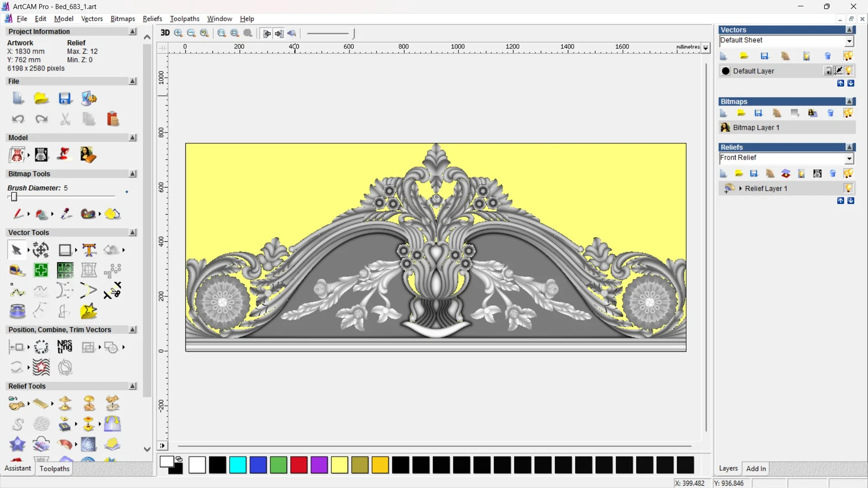Open the Default Sheet dropdown
This screenshot has height=488, width=868.
point(849,41)
